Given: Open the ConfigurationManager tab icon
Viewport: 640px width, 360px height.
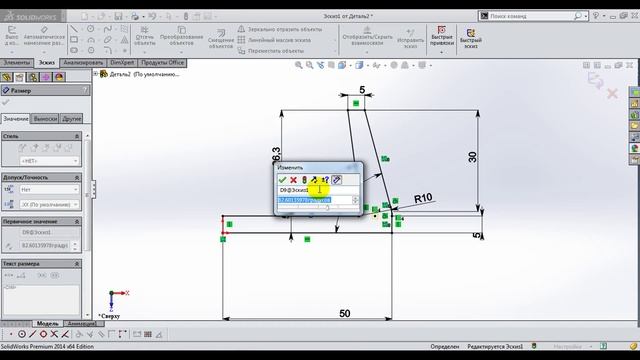Looking at the screenshot, I should (33, 77).
